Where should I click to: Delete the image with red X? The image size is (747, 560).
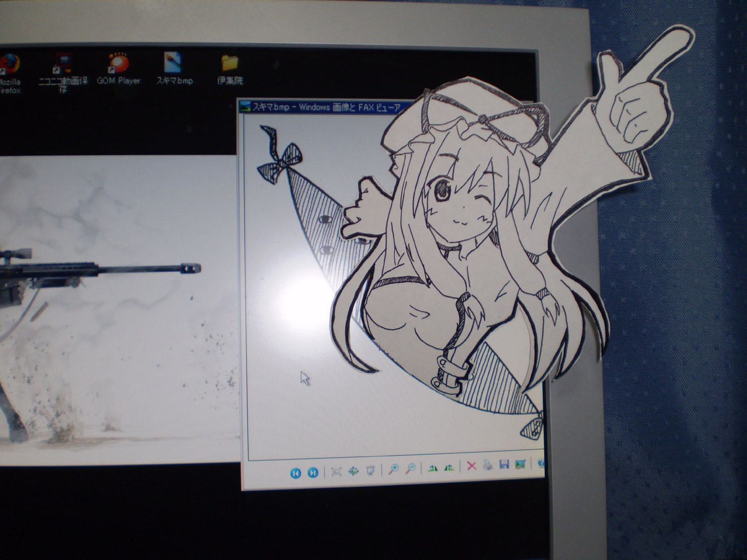[472, 466]
